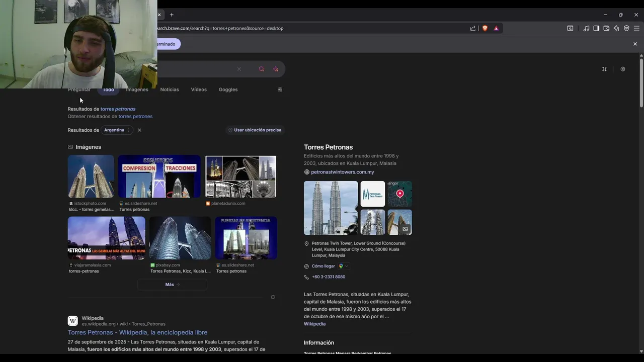Open the map thumbnail with red pin
Viewport: 644px width, 362px height.
[x=400, y=194]
